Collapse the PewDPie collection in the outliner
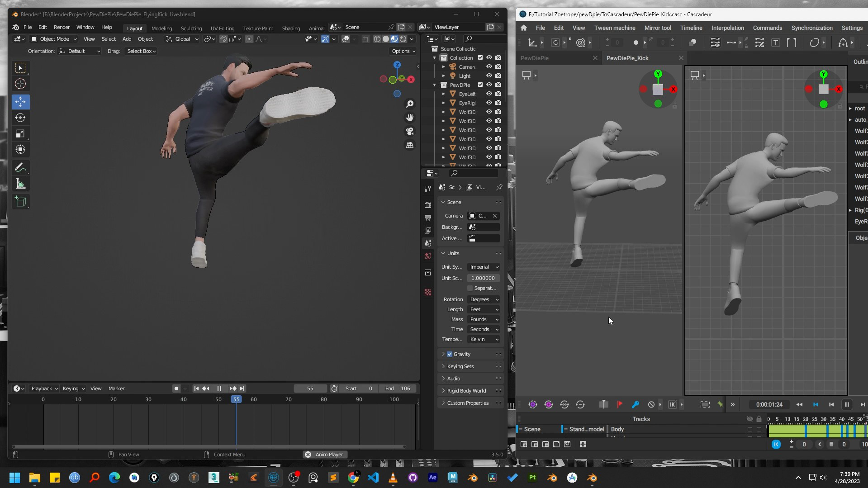Image resolution: width=868 pixels, height=488 pixels. [x=434, y=85]
